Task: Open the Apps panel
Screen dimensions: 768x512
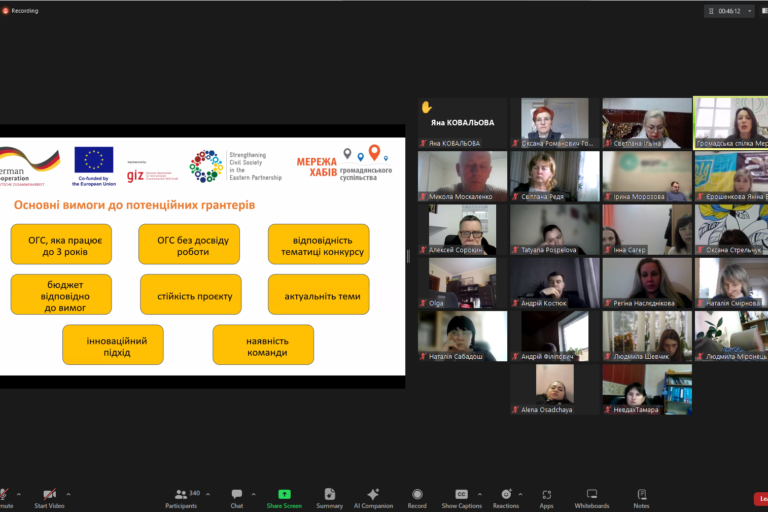Action: (547, 499)
